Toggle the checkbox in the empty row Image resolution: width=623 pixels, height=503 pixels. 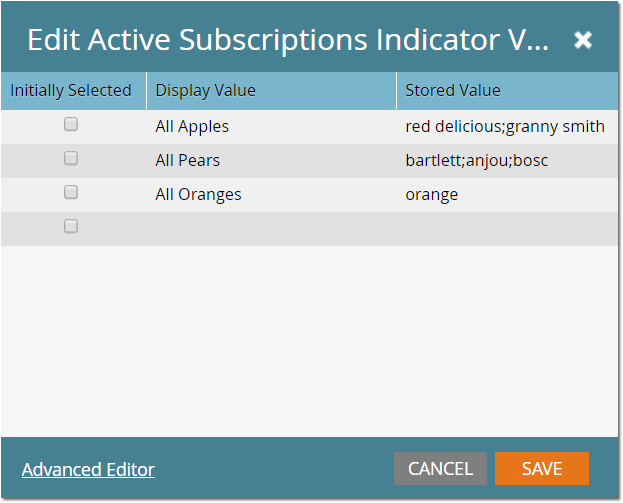(x=71, y=226)
